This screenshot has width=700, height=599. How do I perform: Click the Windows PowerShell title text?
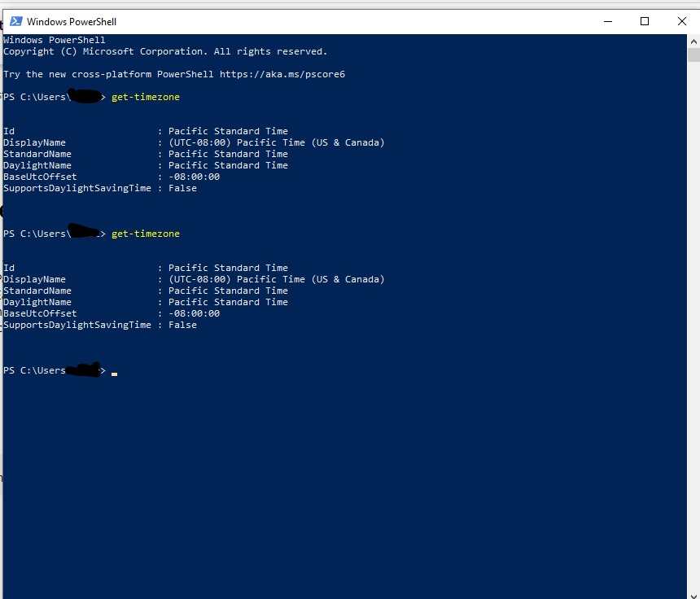coord(72,22)
